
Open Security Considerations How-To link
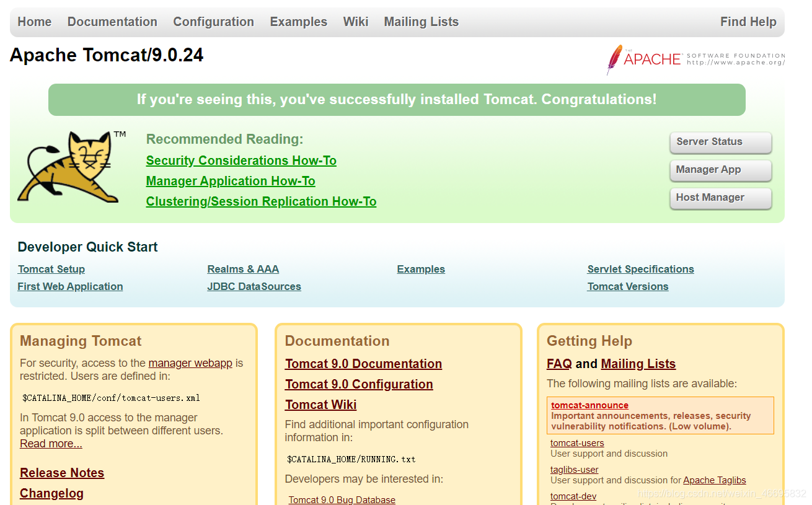coord(241,160)
